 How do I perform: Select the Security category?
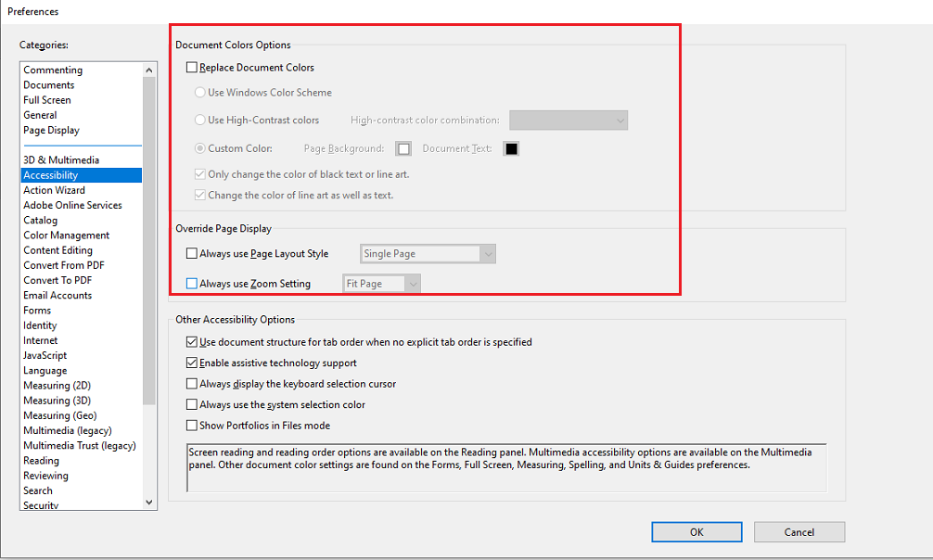pyautogui.click(x=41, y=504)
